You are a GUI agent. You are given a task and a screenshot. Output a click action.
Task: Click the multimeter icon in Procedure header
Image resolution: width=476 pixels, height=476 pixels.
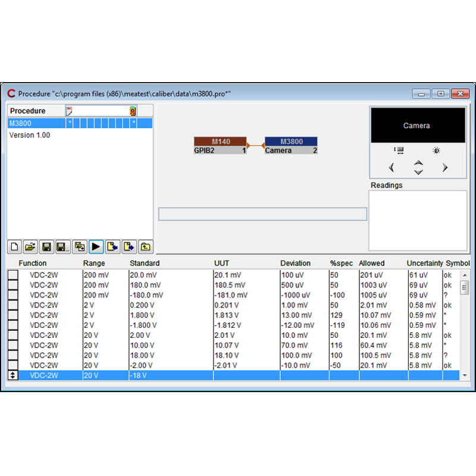point(133,111)
